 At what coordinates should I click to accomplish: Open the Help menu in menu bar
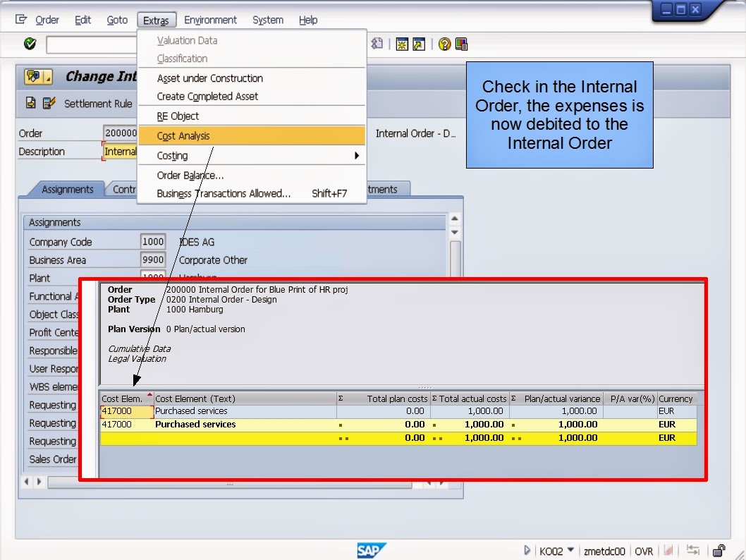click(308, 20)
